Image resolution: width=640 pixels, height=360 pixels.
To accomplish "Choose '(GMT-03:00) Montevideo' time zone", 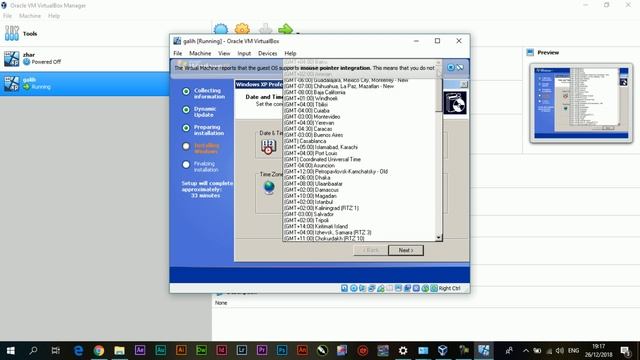I will (312, 117).
